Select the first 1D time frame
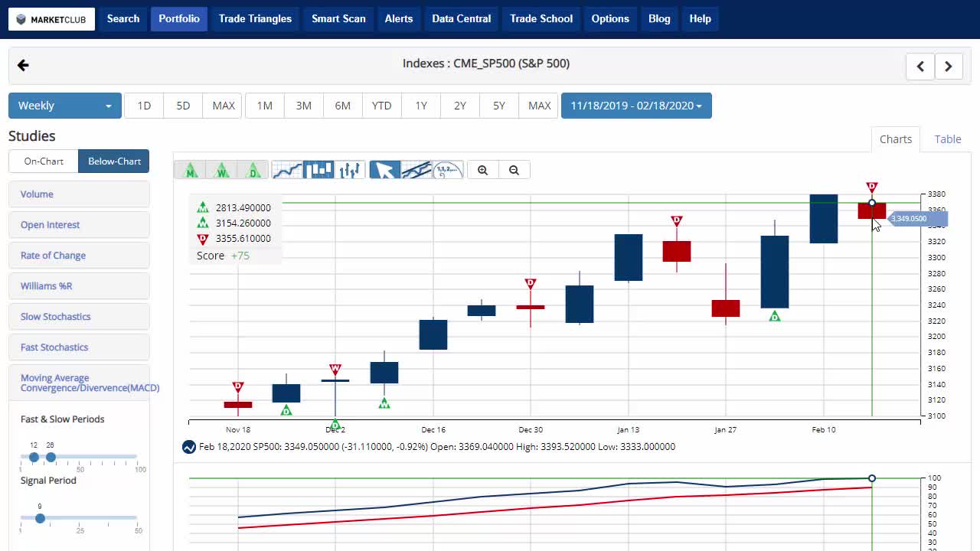 pos(144,106)
